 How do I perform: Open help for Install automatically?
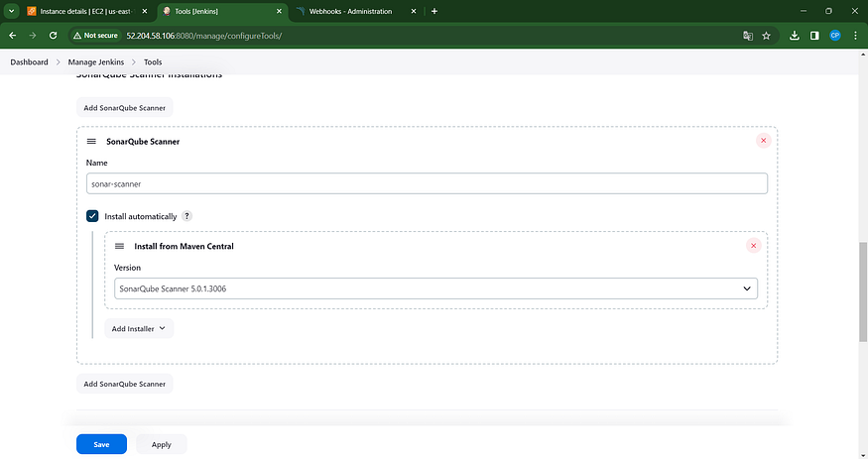click(x=187, y=216)
